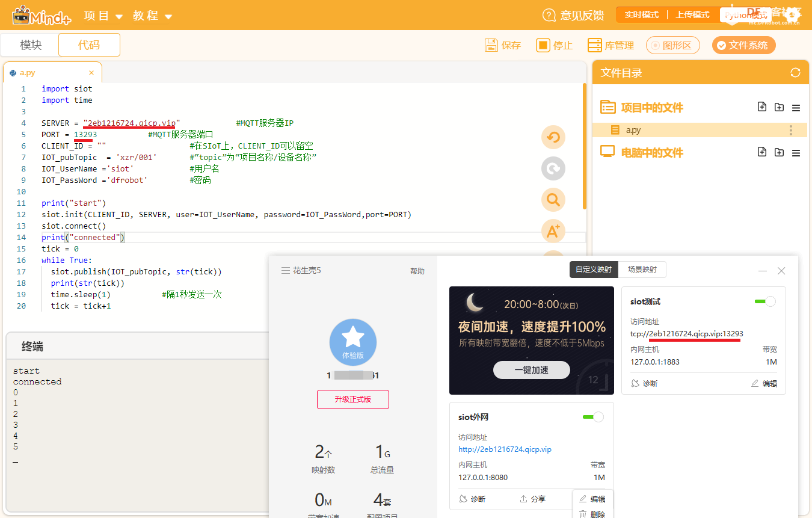The image size is (812, 518).
Task: Close the a.py editor tab
Action: point(91,73)
